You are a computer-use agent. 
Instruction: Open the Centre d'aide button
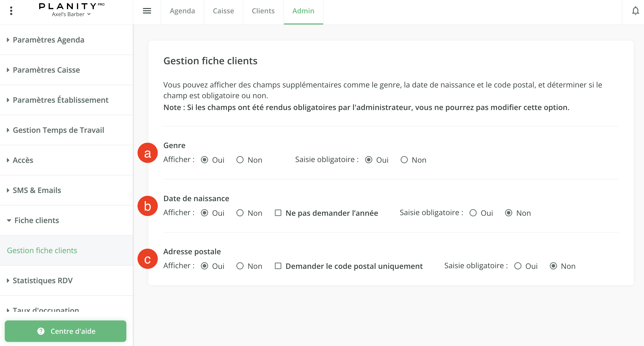tap(65, 331)
